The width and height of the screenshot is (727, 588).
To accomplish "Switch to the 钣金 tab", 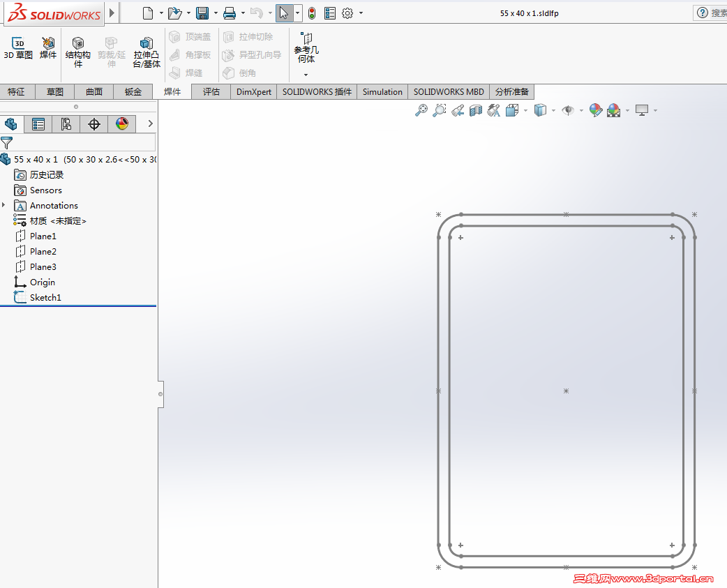I will pyautogui.click(x=133, y=92).
